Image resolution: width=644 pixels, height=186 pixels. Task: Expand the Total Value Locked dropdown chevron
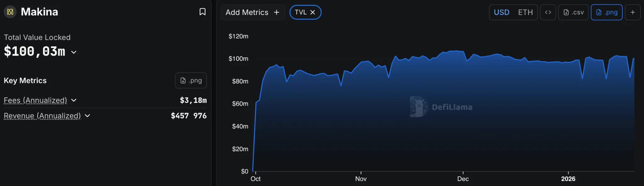point(74,53)
